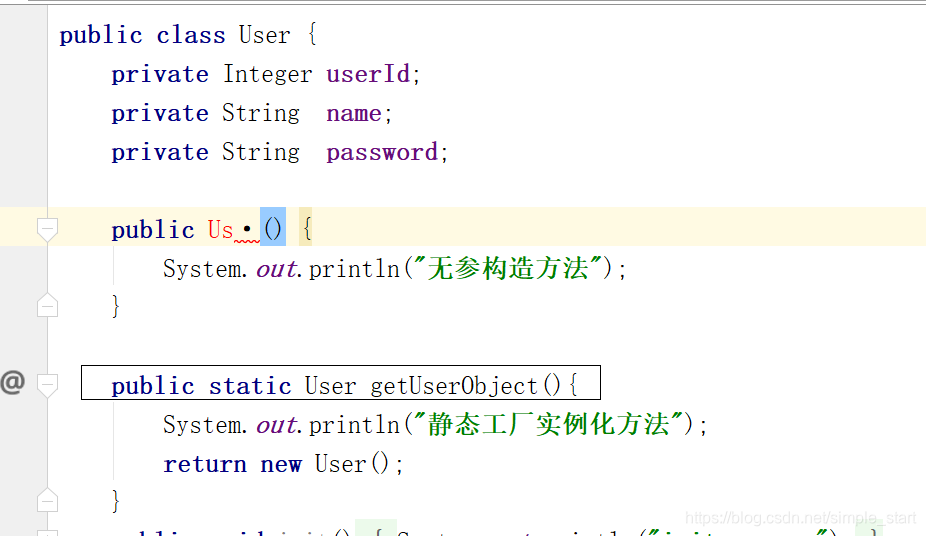Click the highlighted parentheses after Us
The width and height of the screenshot is (926, 536).
coord(273,228)
